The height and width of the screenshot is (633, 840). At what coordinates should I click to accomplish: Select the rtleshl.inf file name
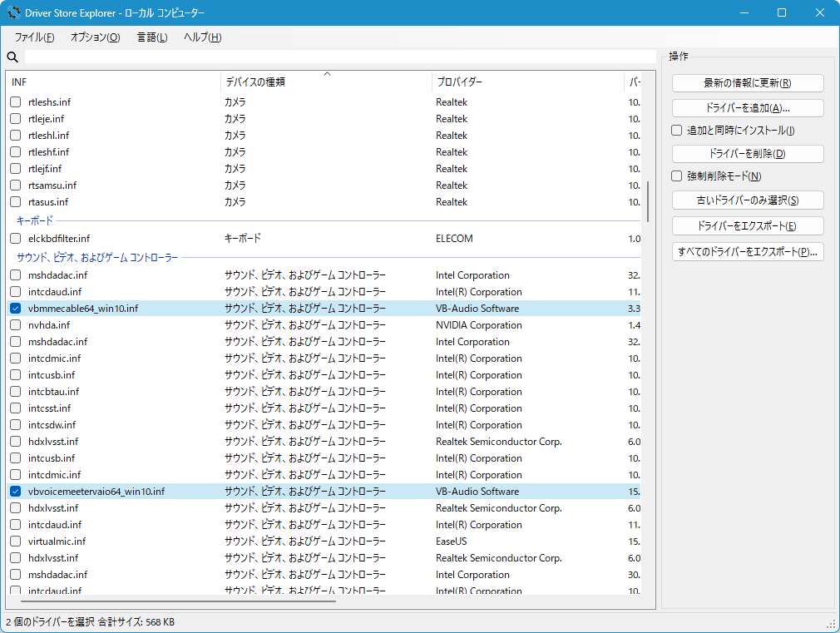(x=49, y=135)
